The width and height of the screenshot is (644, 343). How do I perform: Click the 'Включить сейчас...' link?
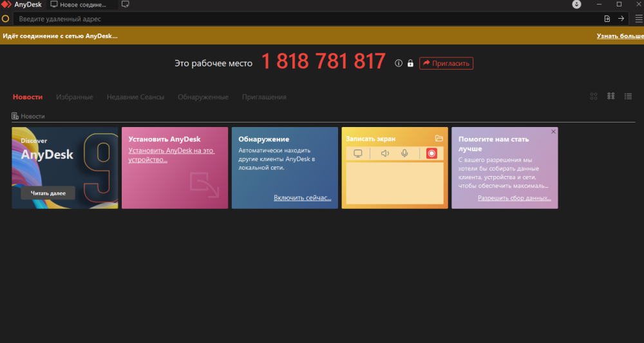click(302, 198)
